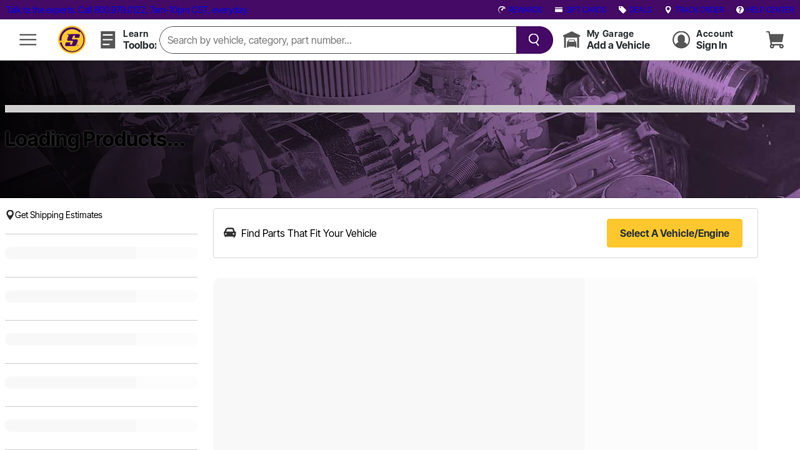Image resolution: width=800 pixels, height=450 pixels.
Task: Click the Sign In text
Action: click(711, 46)
